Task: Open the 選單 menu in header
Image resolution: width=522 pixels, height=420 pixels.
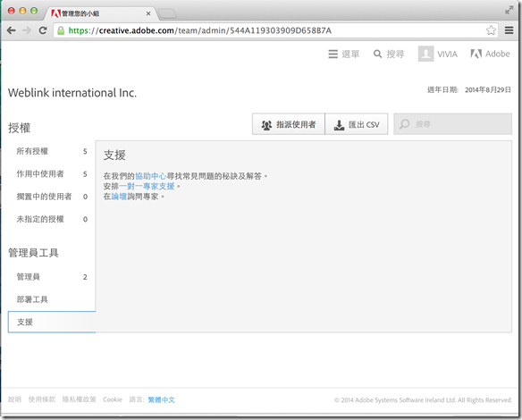Action: pos(344,54)
